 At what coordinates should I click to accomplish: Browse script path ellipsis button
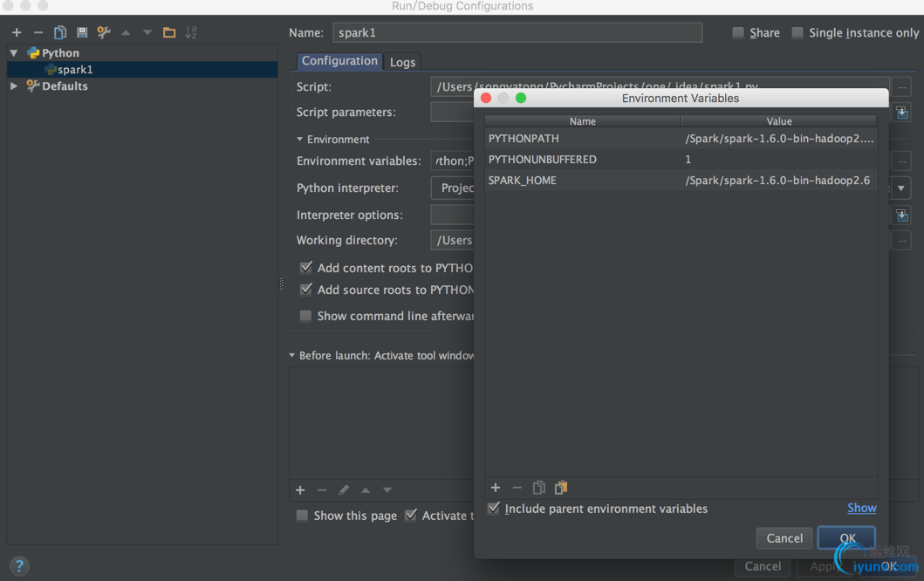click(901, 86)
